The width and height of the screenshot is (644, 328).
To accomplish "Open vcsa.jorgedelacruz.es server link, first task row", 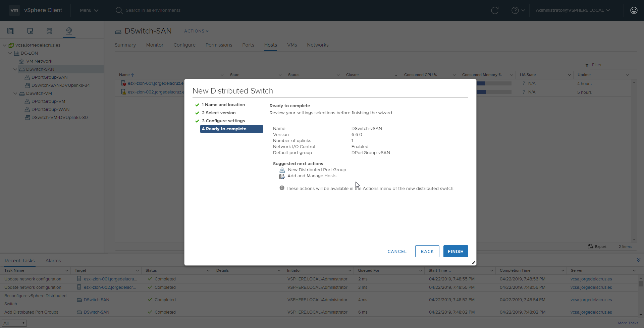I will 591,279.
